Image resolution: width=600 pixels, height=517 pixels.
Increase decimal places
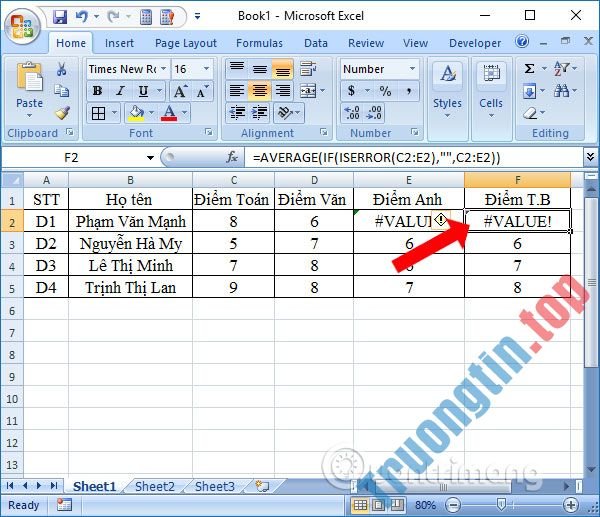pyautogui.click(x=352, y=113)
